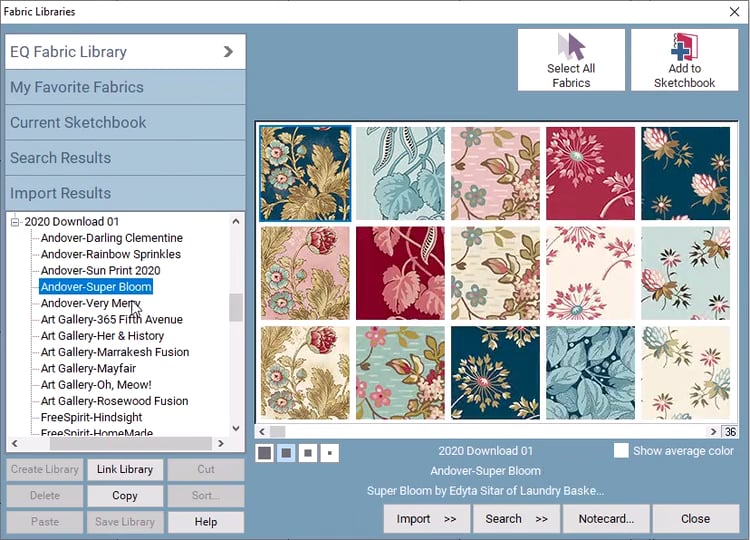Select the aqua swatch with pink blossoms

400,373
